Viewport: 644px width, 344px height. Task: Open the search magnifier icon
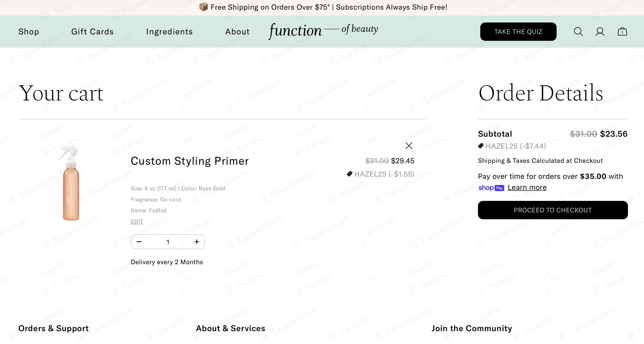coord(578,32)
